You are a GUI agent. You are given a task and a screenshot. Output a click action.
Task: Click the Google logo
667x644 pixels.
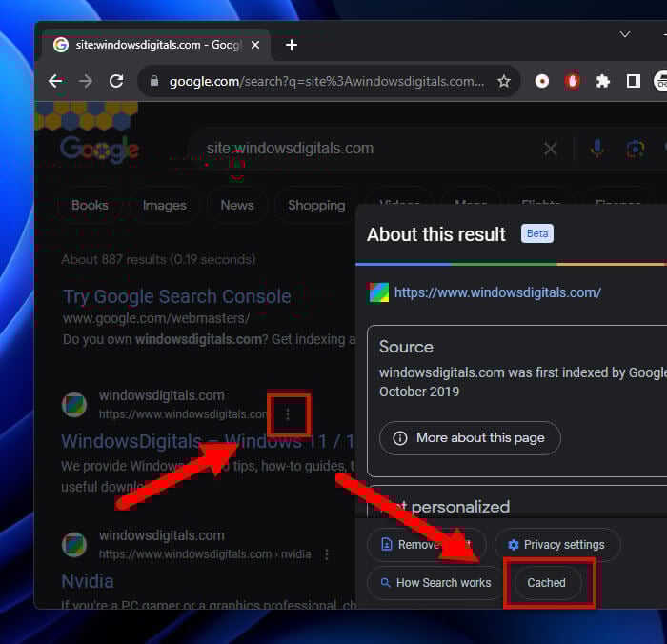click(x=99, y=149)
